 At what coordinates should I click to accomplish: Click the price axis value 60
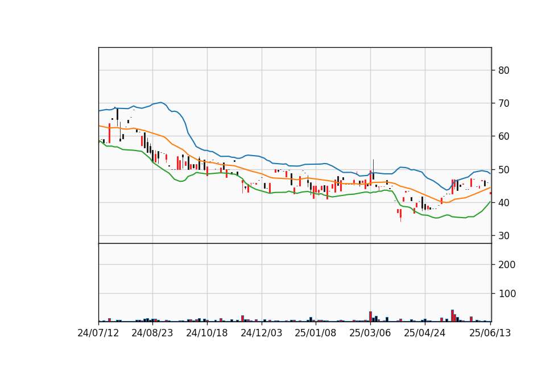[504, 137]
